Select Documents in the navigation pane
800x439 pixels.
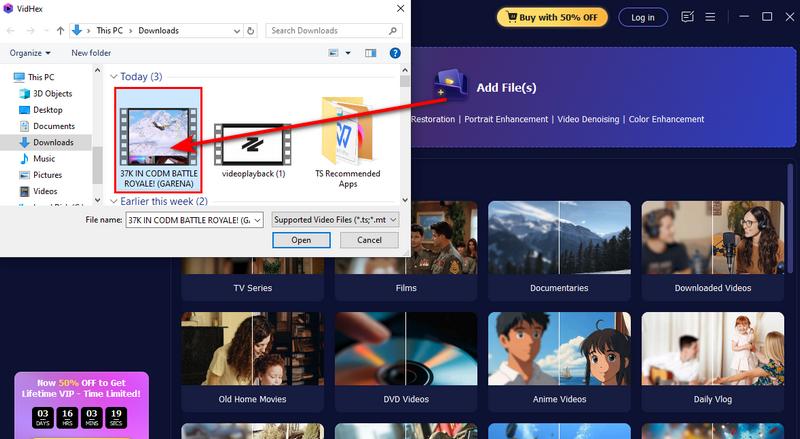tap(53, 126)
